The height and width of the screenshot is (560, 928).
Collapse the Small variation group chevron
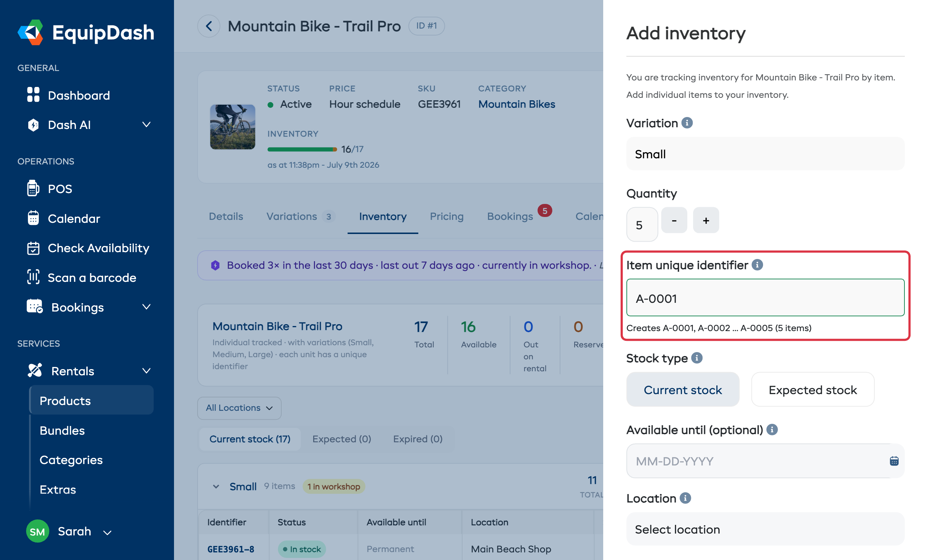pos(216,486)
